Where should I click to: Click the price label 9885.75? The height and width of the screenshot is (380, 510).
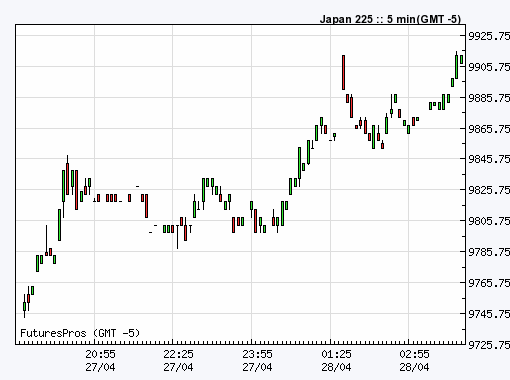click(x=489, y=98)
